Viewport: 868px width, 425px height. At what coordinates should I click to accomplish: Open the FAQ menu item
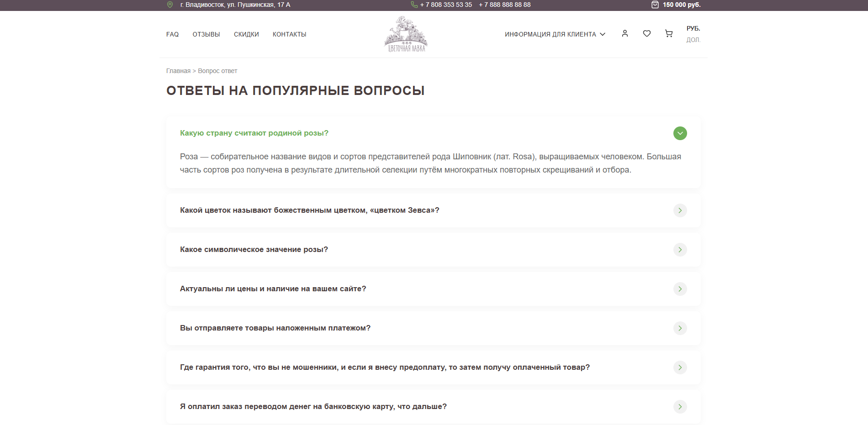coord(172,34)
